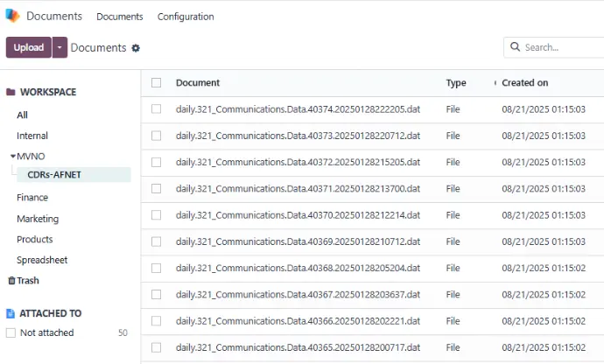
Task: Click the Workspace folder icon
Action: click(x=11, y=92)
